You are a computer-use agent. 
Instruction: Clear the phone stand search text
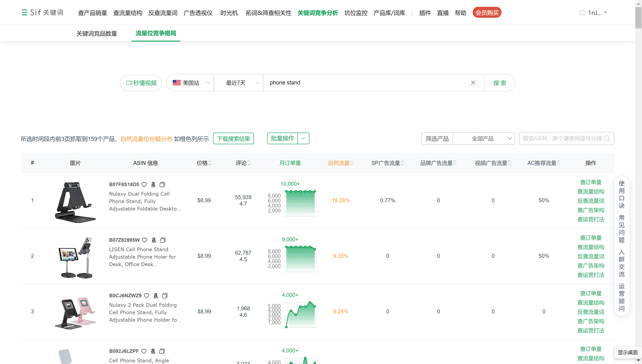(473, 82)
